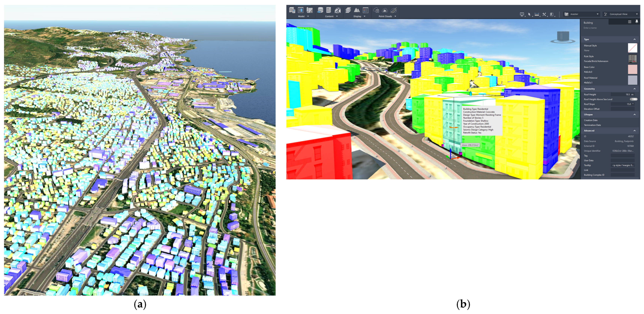Open the model explorer icon
Image resolution: width=644 pixels, height=314 pixels.
(301, 10)
